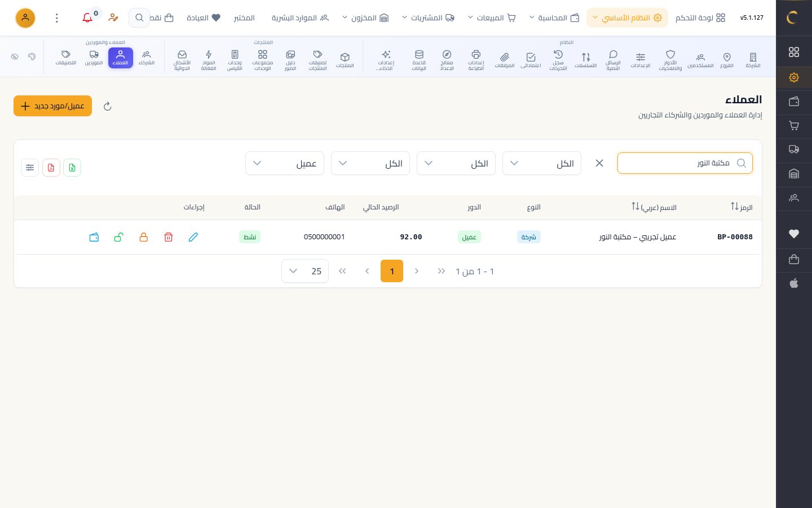The image size is (812, 508).
Task: Open قاعدة البيانات (Database) icon
Action: pos(419,60)
